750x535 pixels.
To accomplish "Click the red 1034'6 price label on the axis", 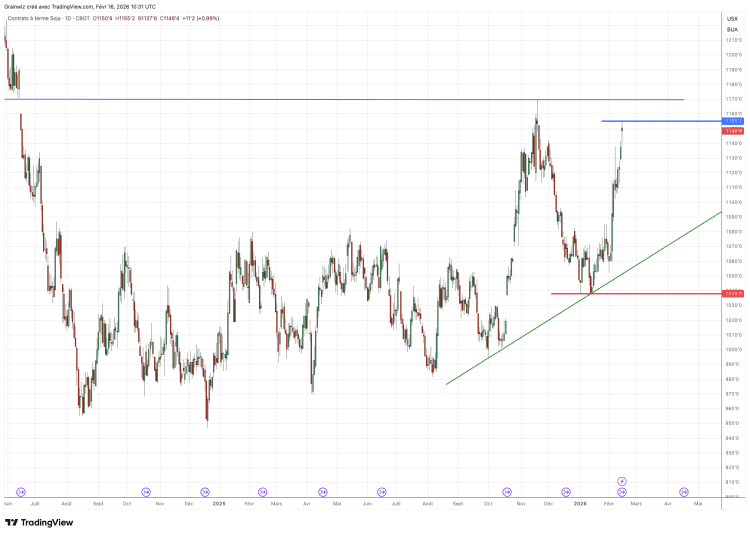I will pos(732,293).
